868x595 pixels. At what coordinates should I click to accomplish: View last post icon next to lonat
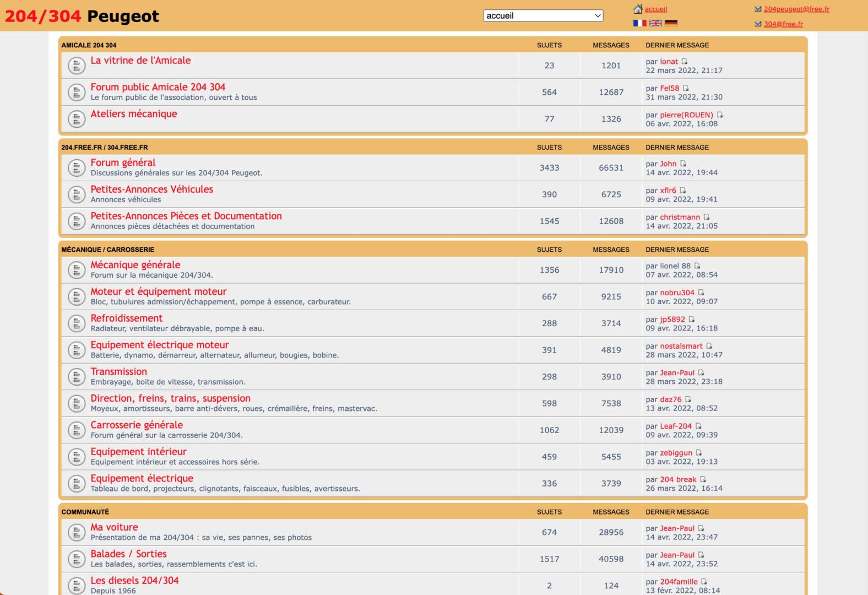click(685, 62)
